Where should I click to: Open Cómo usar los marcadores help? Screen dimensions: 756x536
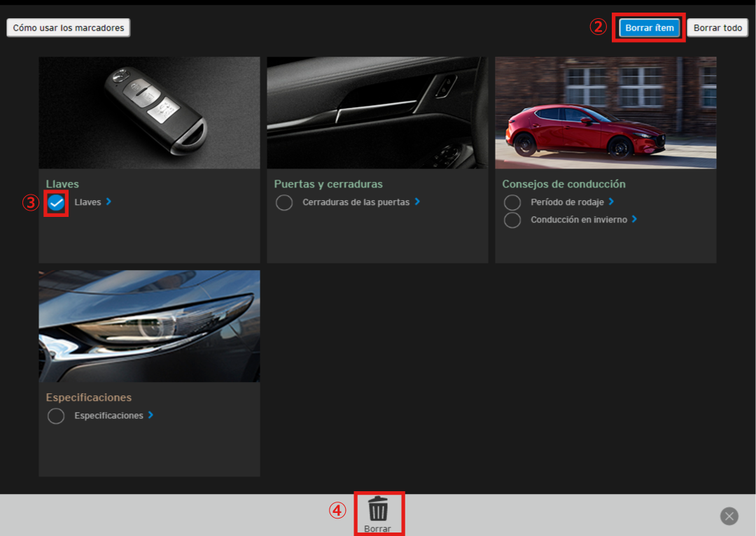pos(69,28)
